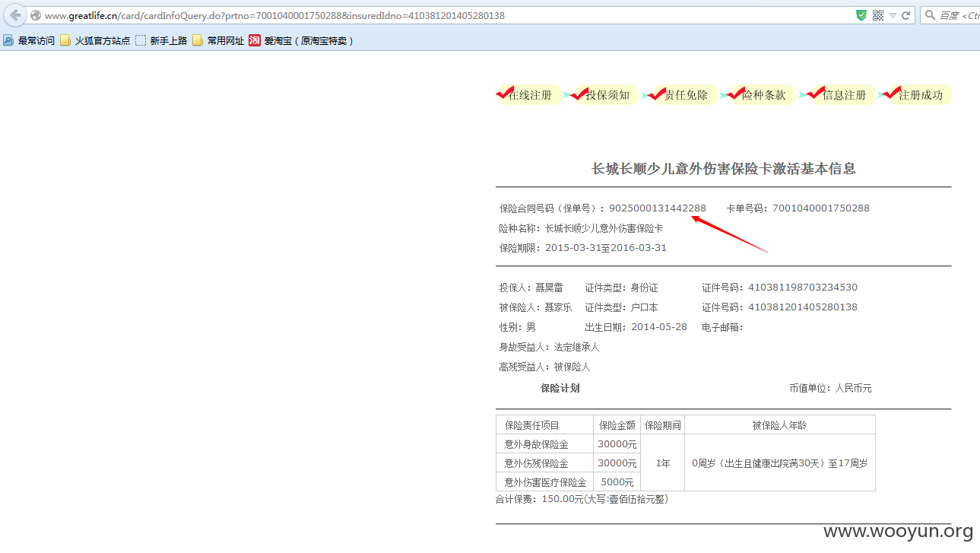Click ID number 410381201405280138
Viewport: 980px width, 553px height.
click(803, 307)
